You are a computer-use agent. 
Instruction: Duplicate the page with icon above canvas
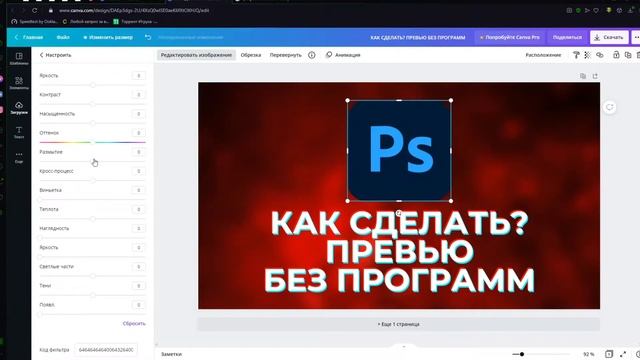point(583,76)
